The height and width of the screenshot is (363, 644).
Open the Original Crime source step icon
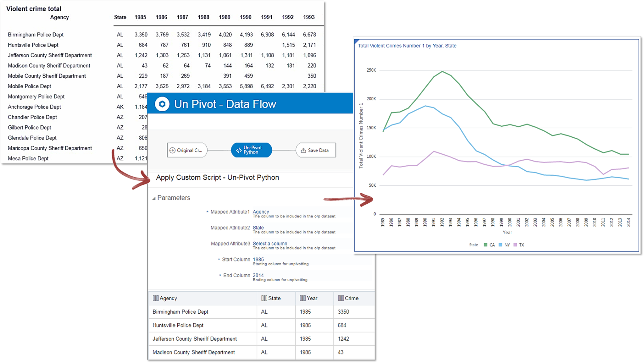(x=172, y=150)
